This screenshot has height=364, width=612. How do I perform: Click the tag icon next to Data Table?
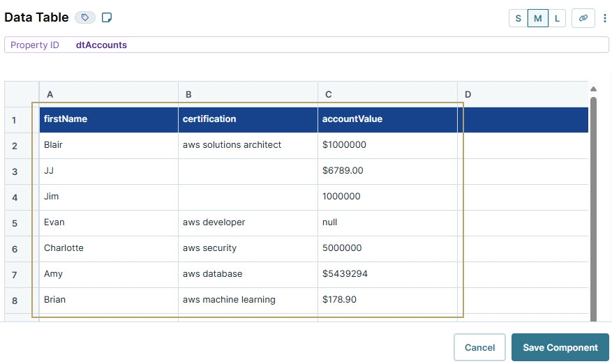pos(84,17)
